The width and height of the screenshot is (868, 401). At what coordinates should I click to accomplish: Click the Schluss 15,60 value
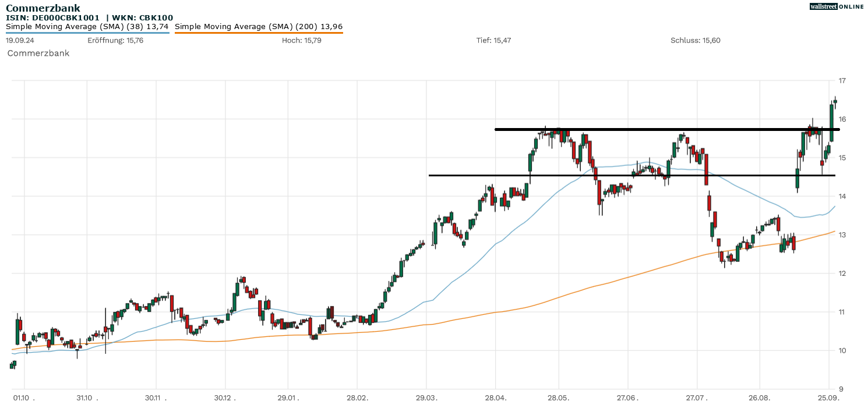695,40
